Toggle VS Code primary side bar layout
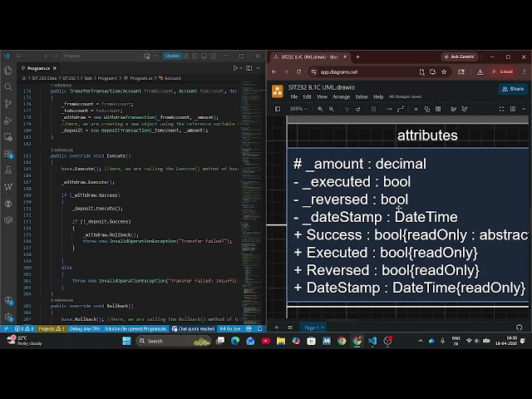This screenshot has width=532, height=399. (195, 56)
